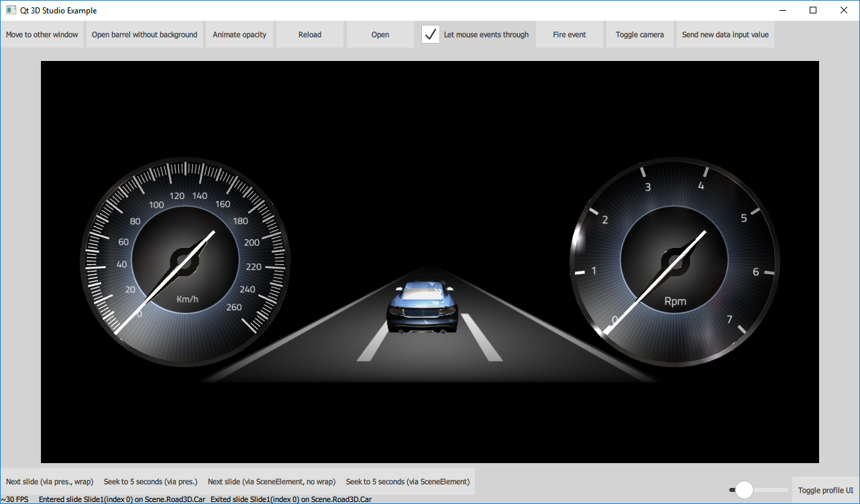Toggle profile UI overlay

pyautogui.click(x=825, y=490)
